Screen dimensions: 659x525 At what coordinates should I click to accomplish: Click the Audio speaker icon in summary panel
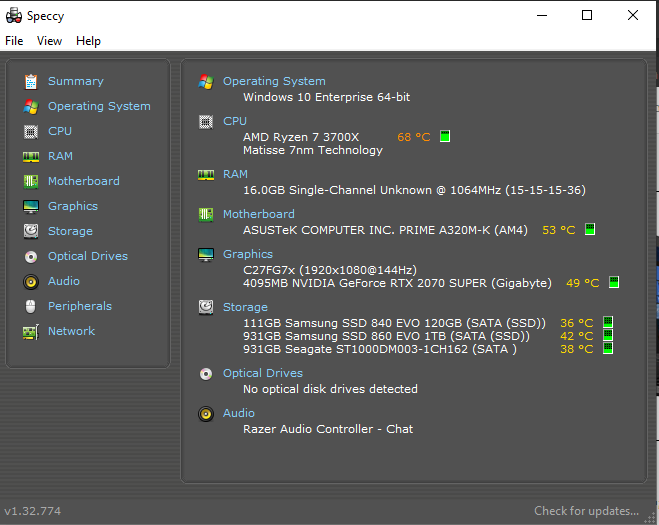(x=206, y=414)
